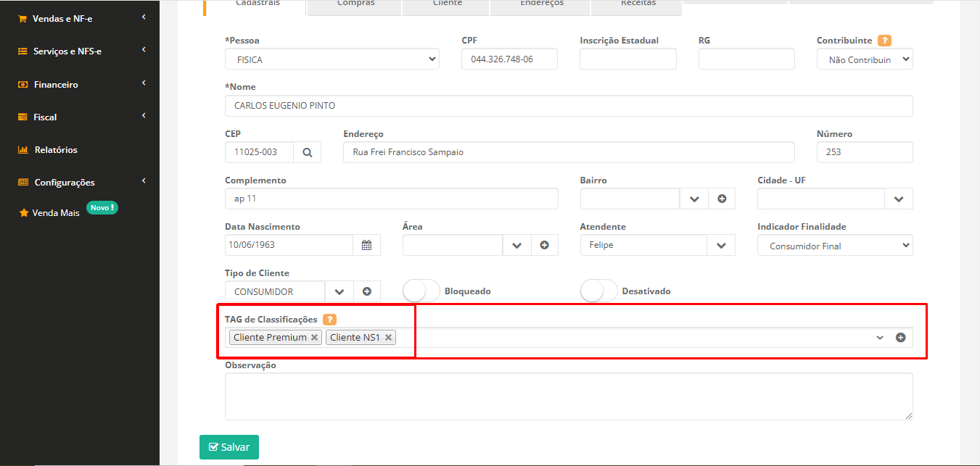Add new Tipo de Cliente plus icon
The image size is (980, 466).
tap(366, 291)
